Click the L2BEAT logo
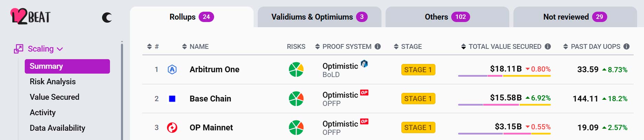 click(31, 17)
